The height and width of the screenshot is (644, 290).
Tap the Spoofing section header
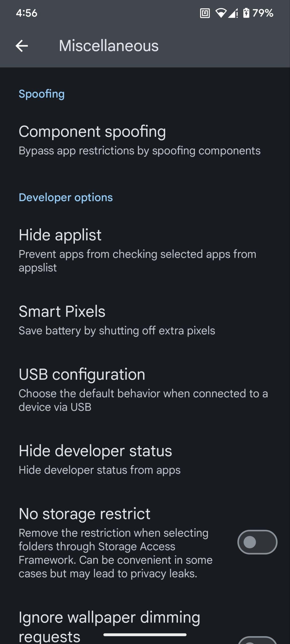click(x=42, y=94)
